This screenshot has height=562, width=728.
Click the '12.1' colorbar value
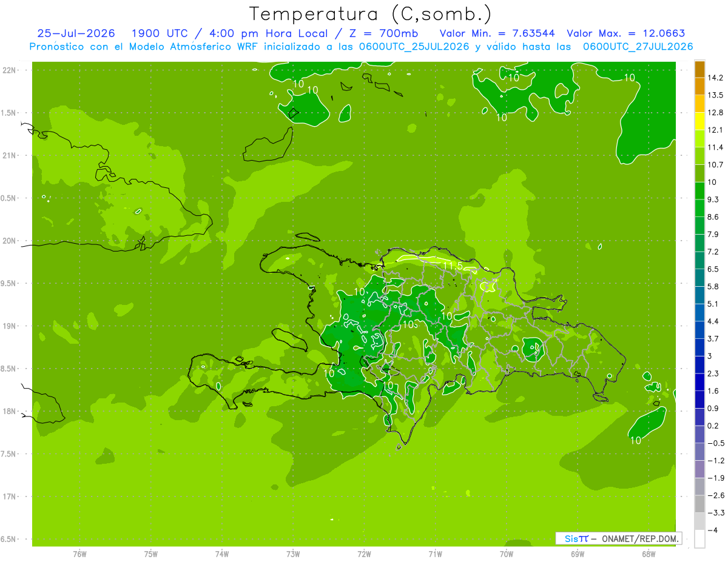715,130
